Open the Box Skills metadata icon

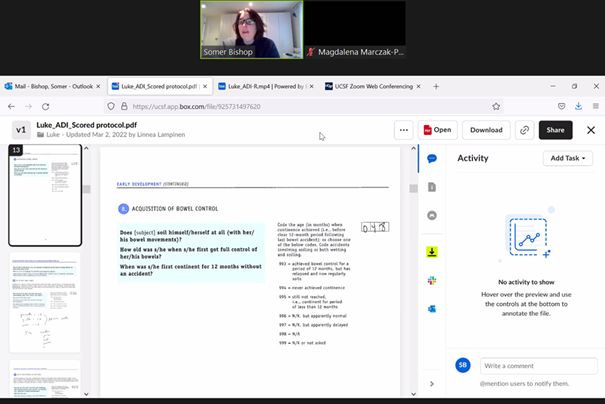click(432, 215)
